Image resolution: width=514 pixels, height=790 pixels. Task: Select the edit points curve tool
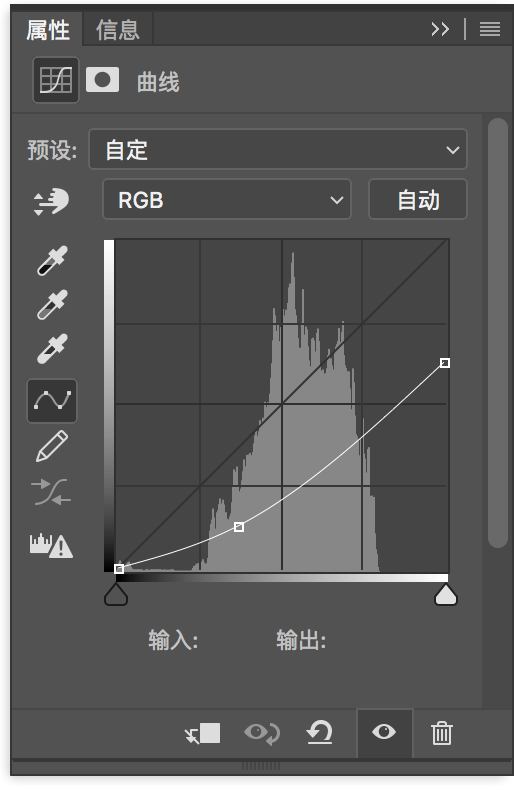(x=52, y=401)
